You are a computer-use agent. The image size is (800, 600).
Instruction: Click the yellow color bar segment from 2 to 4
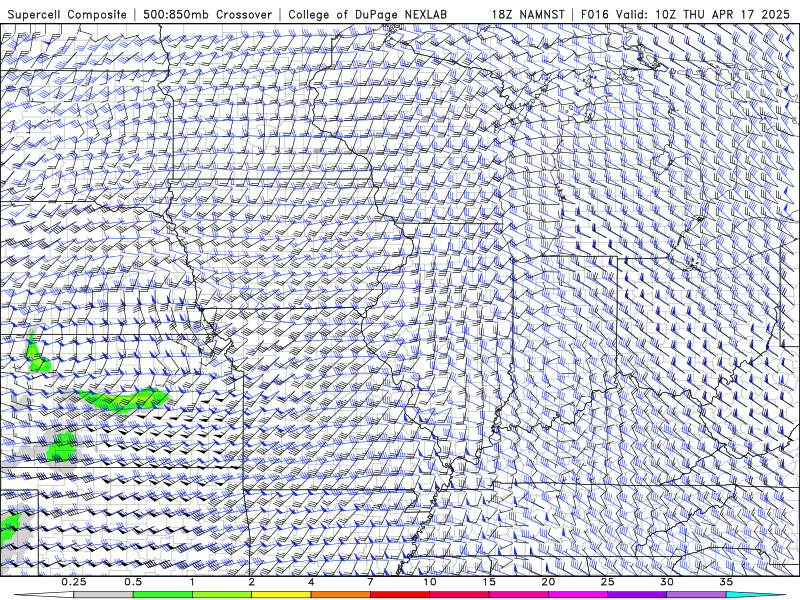281,595
